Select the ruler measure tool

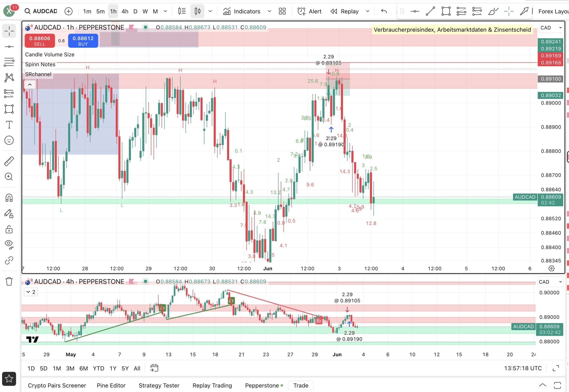(x=9, y=161)
